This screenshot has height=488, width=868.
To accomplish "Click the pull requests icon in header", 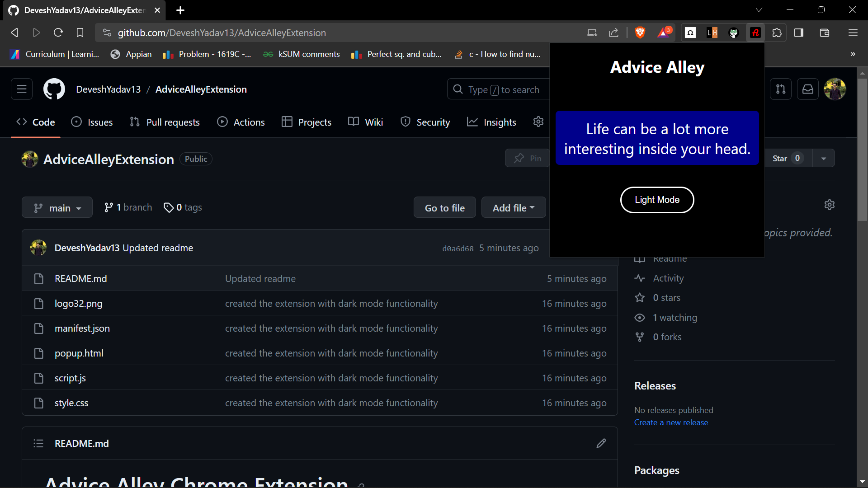I will 781,89.
